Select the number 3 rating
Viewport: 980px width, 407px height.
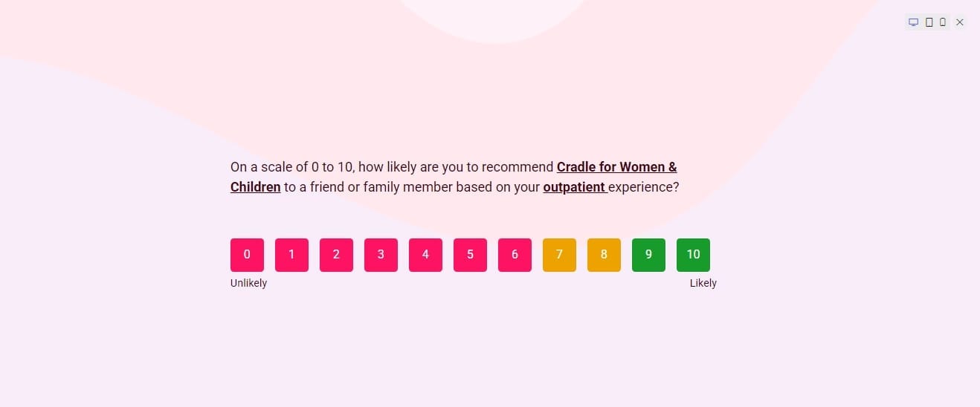(381, 255)
